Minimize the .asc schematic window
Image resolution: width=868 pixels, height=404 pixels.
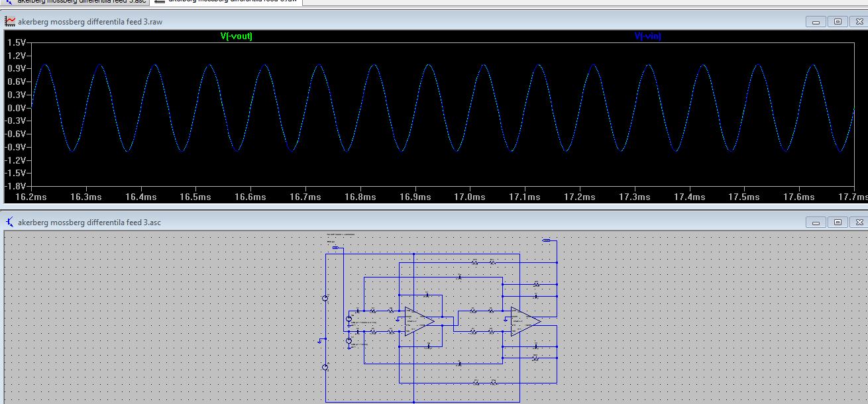coord(816,223)
